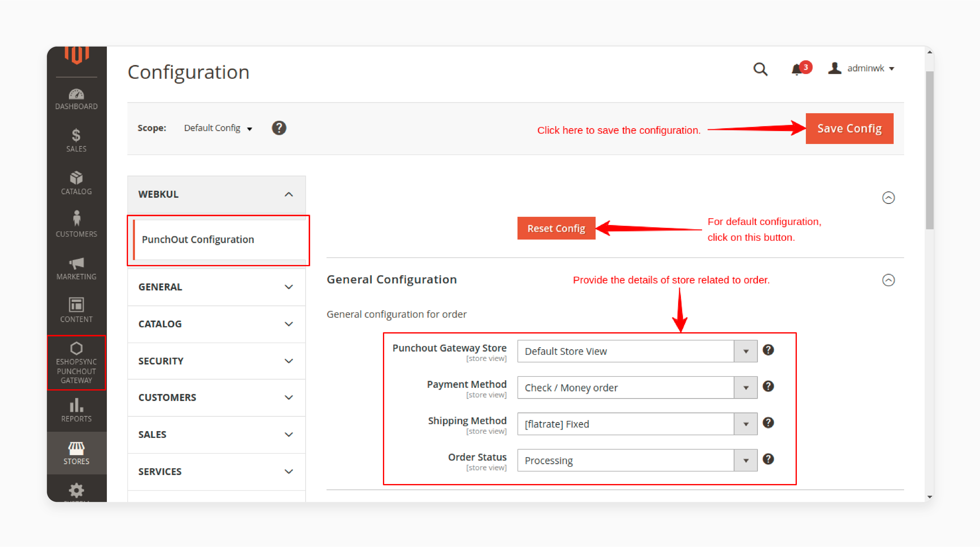
Task: Open the Scope Default Config switcher
Action: [218, 128]
